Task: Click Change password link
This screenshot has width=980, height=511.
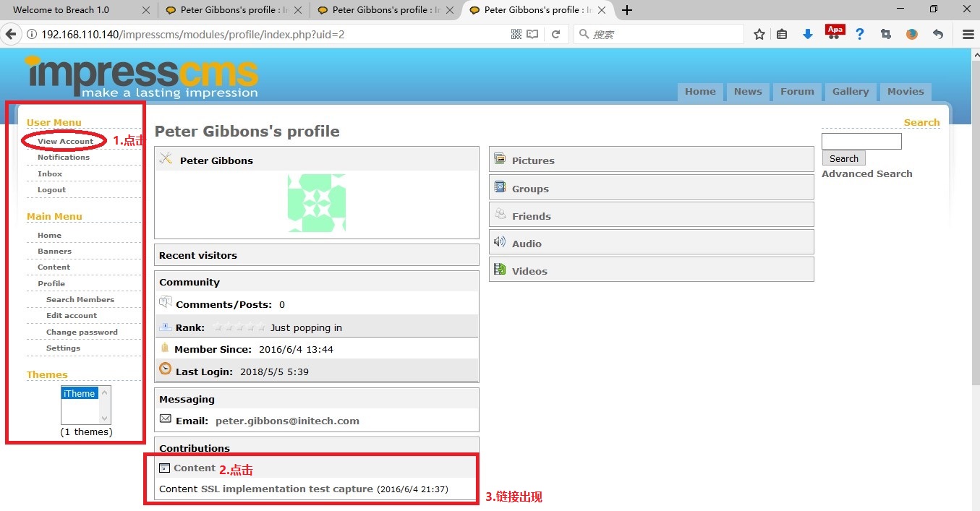Action: pos(82,332)
